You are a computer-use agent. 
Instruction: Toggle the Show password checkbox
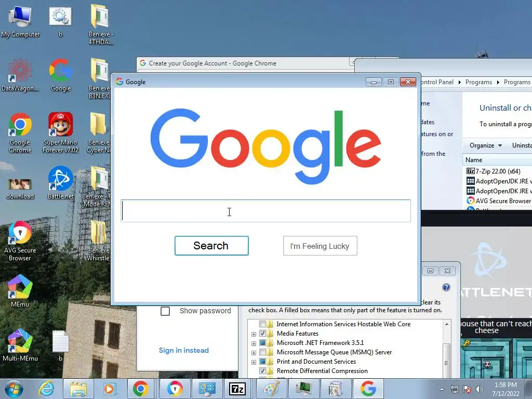165,311
